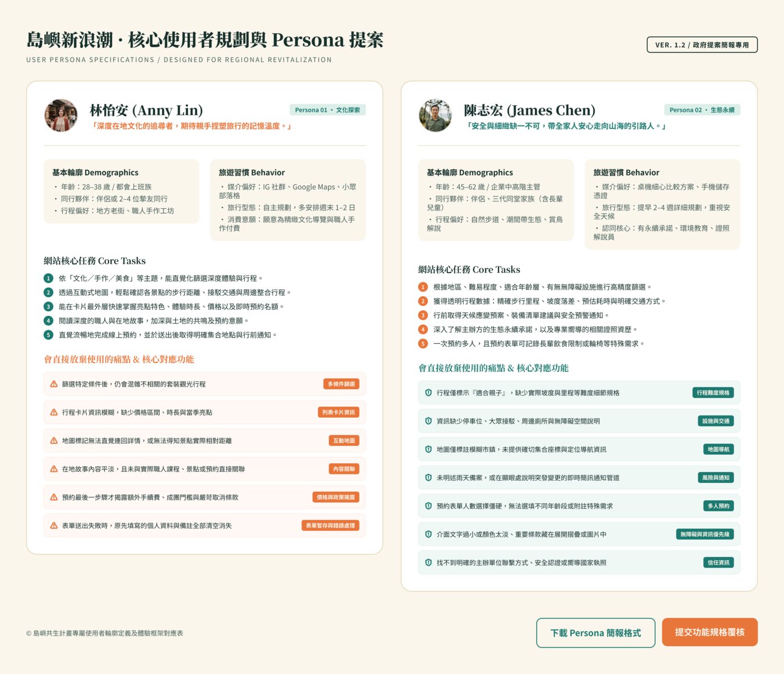Select the 地圖導航 feature tag
The image size is (784, 674).
pyautogui.click(x=718, y=450)
